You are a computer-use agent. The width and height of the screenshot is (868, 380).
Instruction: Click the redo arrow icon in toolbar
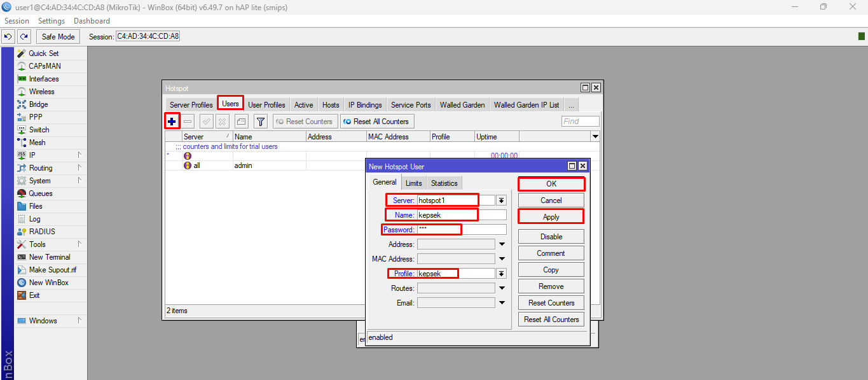[x=24, y=36]
